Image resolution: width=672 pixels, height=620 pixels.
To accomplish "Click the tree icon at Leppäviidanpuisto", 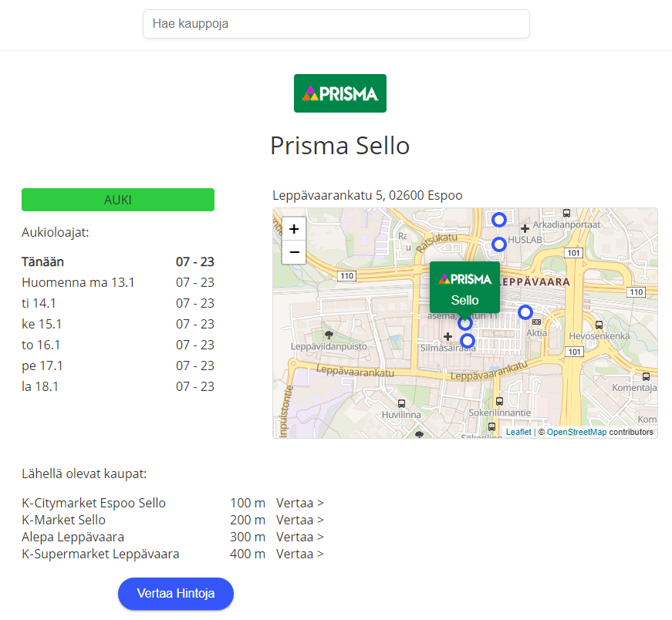I will 329,335.
